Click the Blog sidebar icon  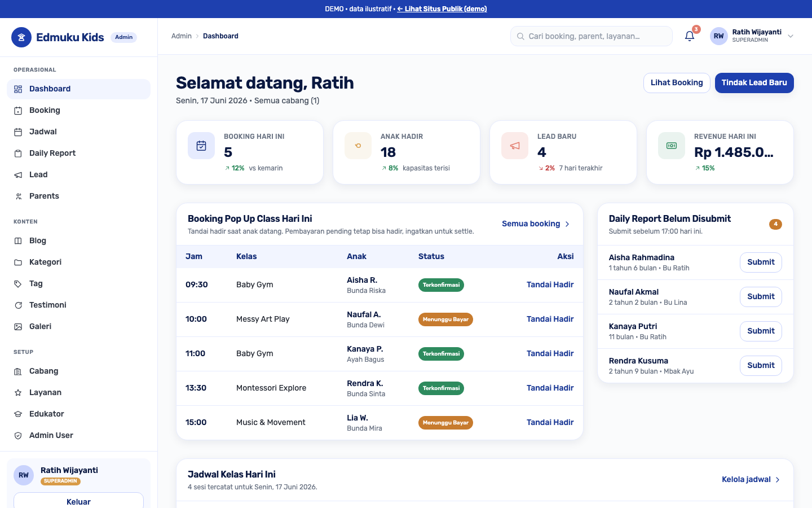[18, 241]
